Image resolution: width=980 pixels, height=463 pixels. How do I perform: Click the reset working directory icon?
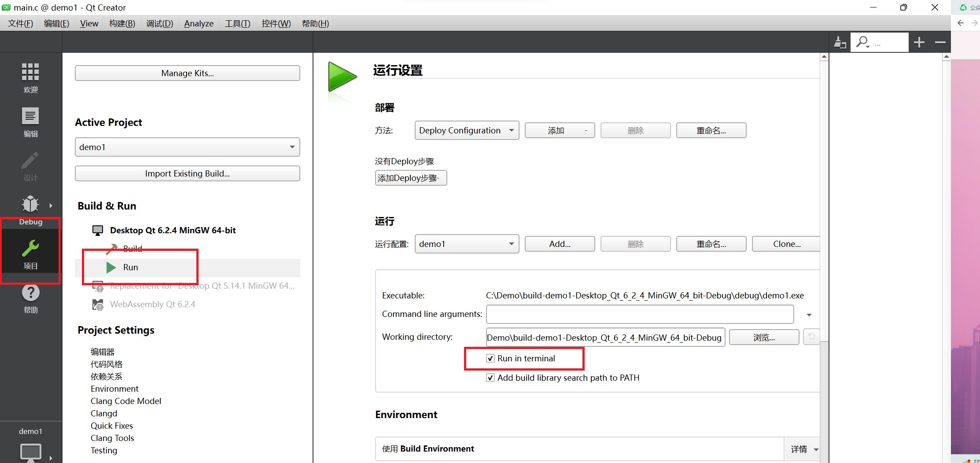(x=811, y=337)
